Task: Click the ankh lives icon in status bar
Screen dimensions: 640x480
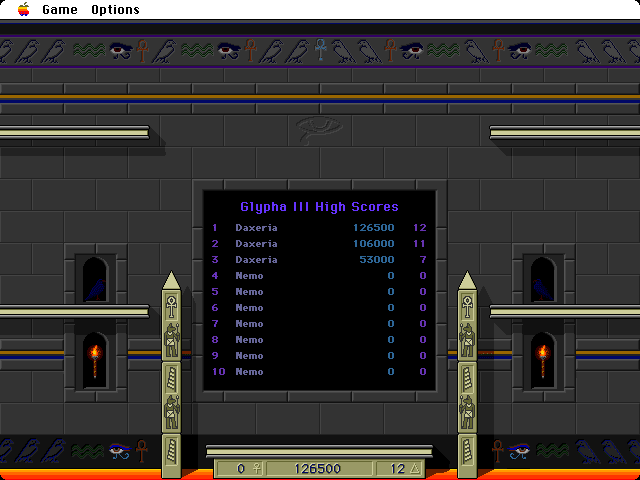Action: tap(257, 468)
